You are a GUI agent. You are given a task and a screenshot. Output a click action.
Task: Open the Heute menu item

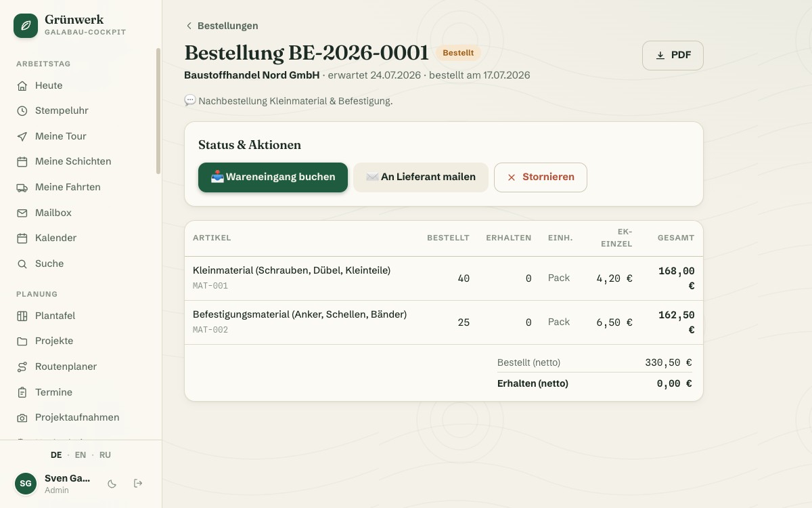pyautogui.click(x=80, y=86)
